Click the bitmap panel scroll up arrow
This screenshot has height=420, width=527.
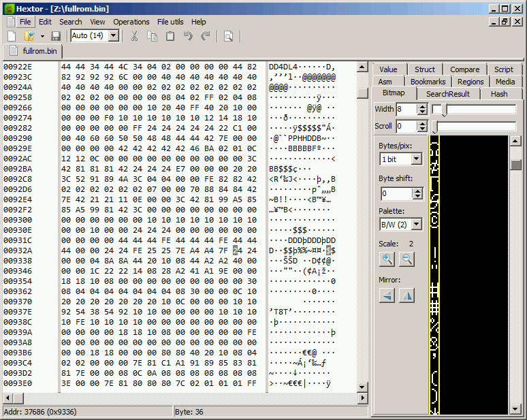(515, 141)
